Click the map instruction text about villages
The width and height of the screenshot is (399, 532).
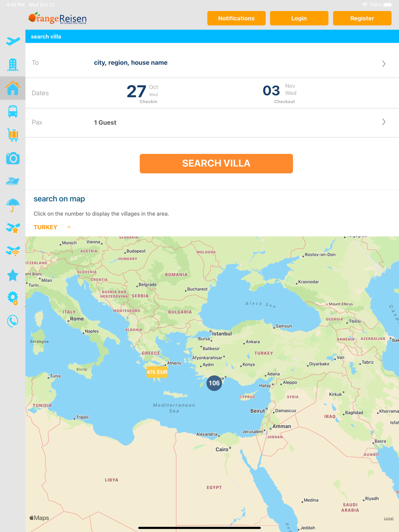pyautogui.click(x=101, y=214)
